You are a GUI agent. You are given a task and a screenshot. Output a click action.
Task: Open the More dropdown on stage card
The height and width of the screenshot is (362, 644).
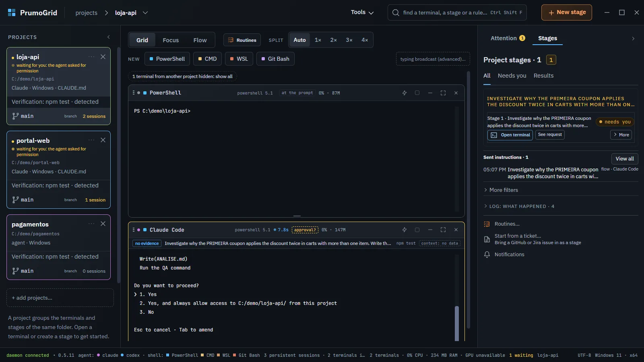click(x=621, y=135)
